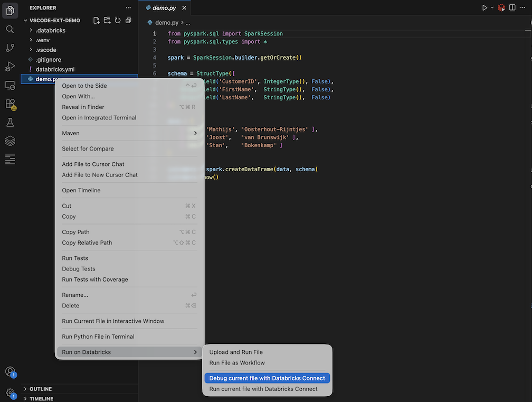Choose Open Timeline
Screen dimensions: 532x402
coord(129,191)
